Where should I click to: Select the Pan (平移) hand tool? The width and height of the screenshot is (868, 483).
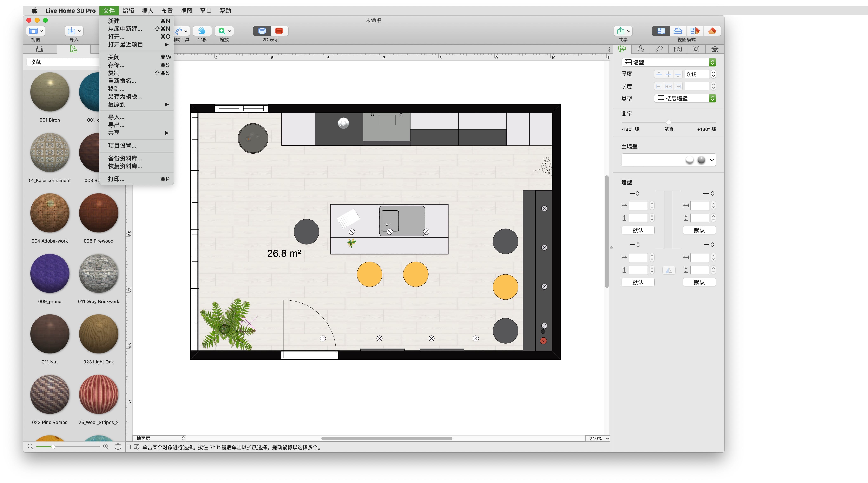click(202, 31)
